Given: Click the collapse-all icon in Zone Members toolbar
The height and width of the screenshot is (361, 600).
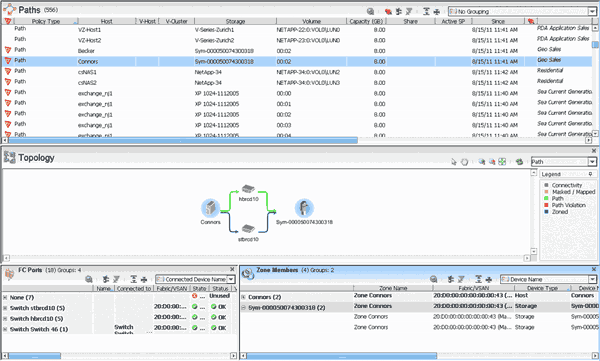Looking at the screenshot, I should tap(479, 279).
